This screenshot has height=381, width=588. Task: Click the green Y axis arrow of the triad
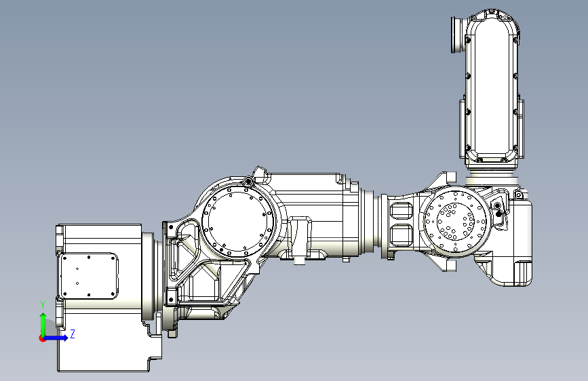[43, 324]
